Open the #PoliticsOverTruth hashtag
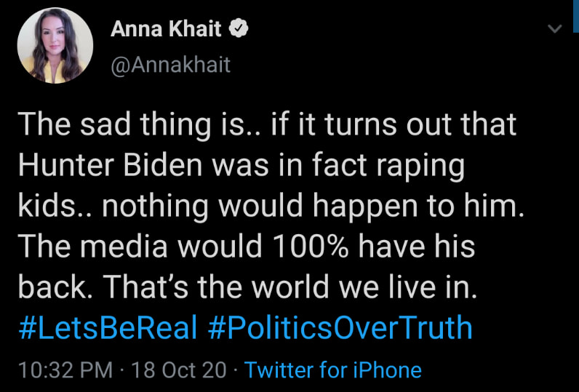This screenshot has height=392, width=579. (340, 328)
